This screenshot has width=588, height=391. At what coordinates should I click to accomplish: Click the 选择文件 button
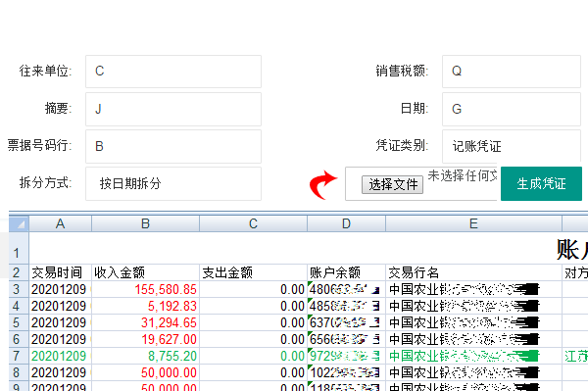392,184
